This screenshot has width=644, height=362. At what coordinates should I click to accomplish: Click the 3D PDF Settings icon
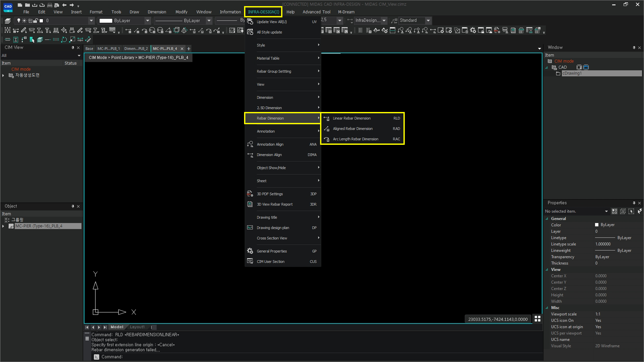250,194
